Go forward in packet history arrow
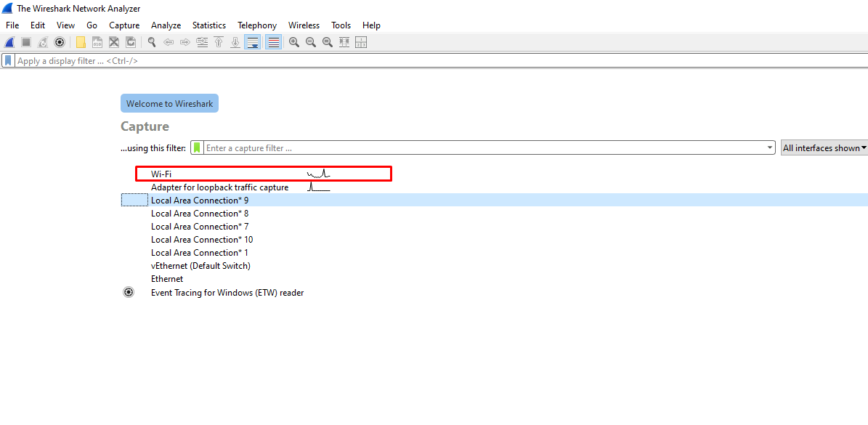The height and width of the screenshot is (425, 868). click(185, 42)
